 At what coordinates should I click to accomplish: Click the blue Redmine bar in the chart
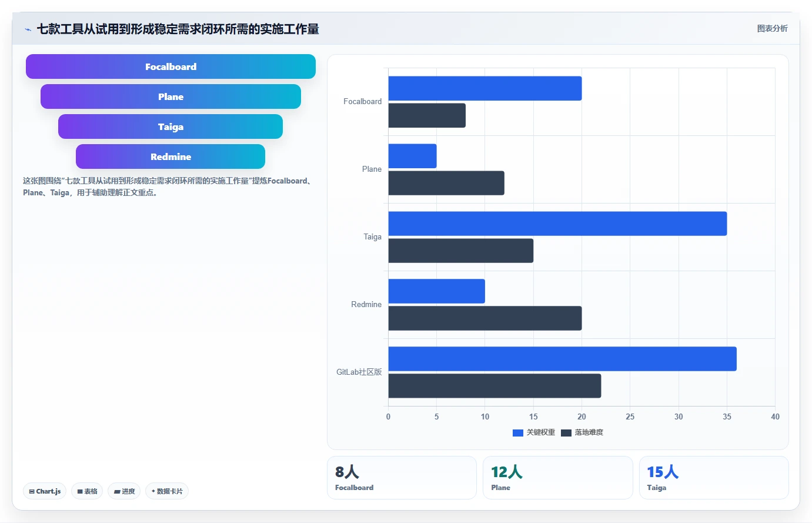pos(437,291)
